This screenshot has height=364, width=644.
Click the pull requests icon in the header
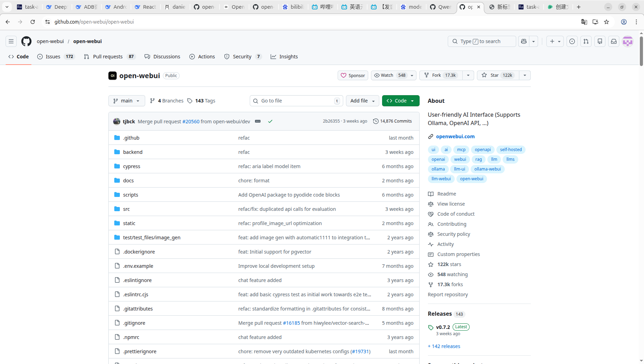point(586,41)
